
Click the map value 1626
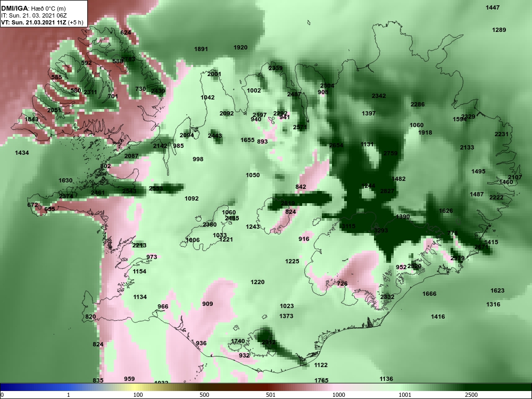tap(446, 211)
